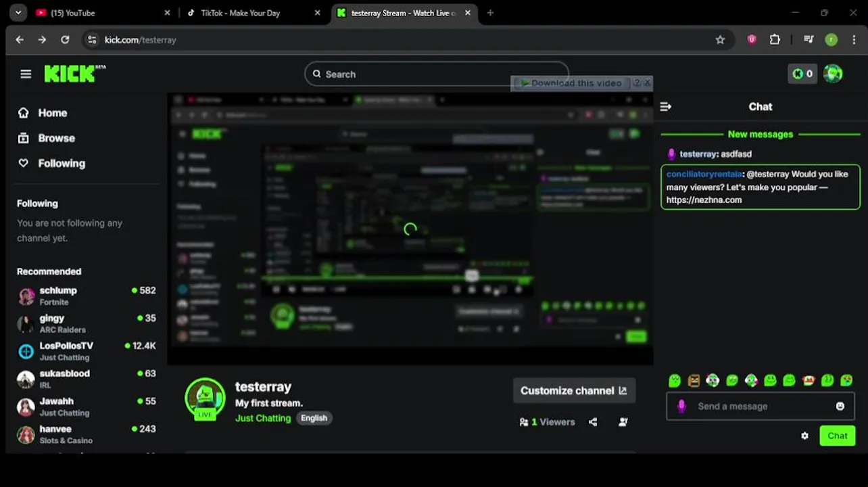Select the testerray Stream browser tab
The width and height of the screenshot is (868, 487).
pos(404,13)
